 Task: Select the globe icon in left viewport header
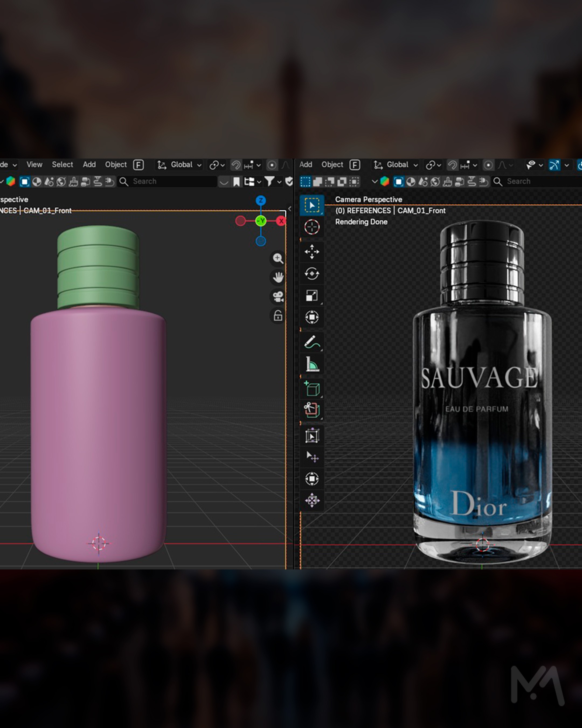click(x=61, y=182)
